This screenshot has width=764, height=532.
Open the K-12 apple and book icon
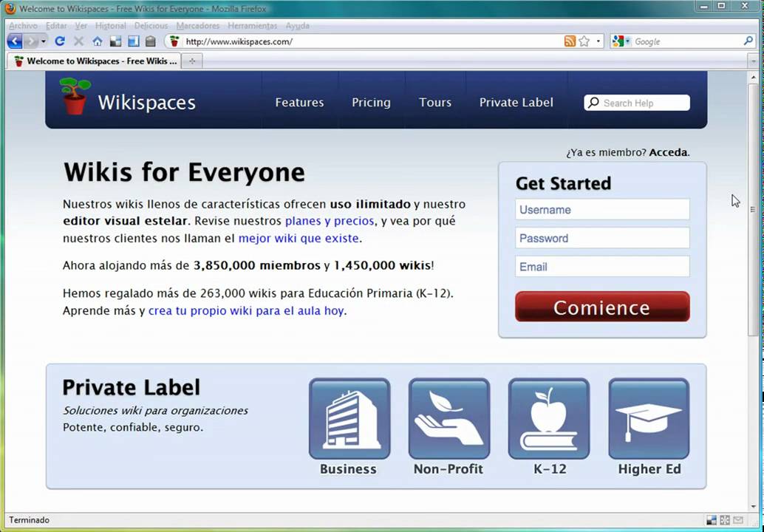click(549, 419)
